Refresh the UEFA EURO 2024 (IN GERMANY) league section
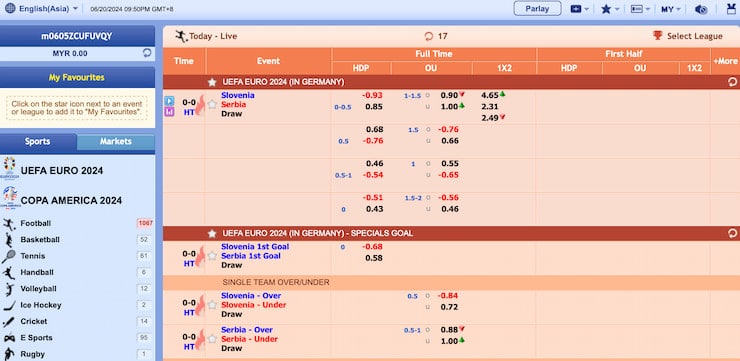The image size is (740, 361). pyautogui.click(x=732, y=82)
